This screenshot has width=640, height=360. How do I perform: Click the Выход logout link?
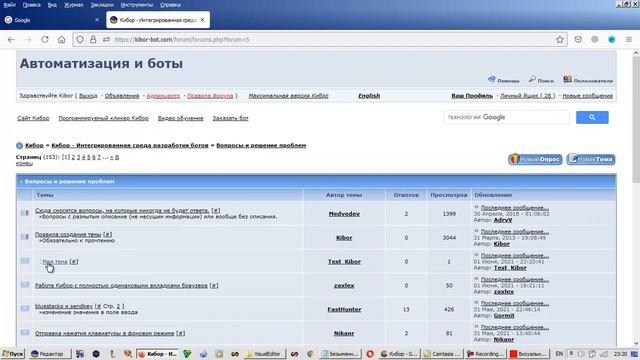88,96
